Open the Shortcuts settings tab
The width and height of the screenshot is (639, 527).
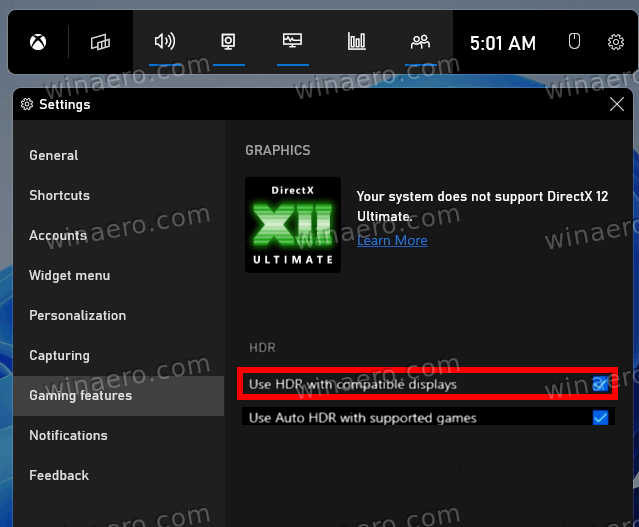coord(119,195)
